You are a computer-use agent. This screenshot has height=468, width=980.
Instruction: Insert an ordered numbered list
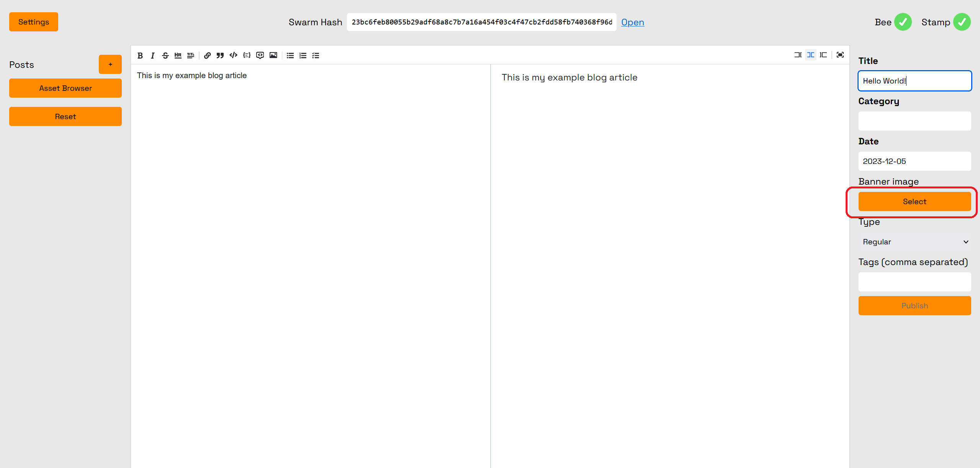pyautogui.click(x=303, y=56)
